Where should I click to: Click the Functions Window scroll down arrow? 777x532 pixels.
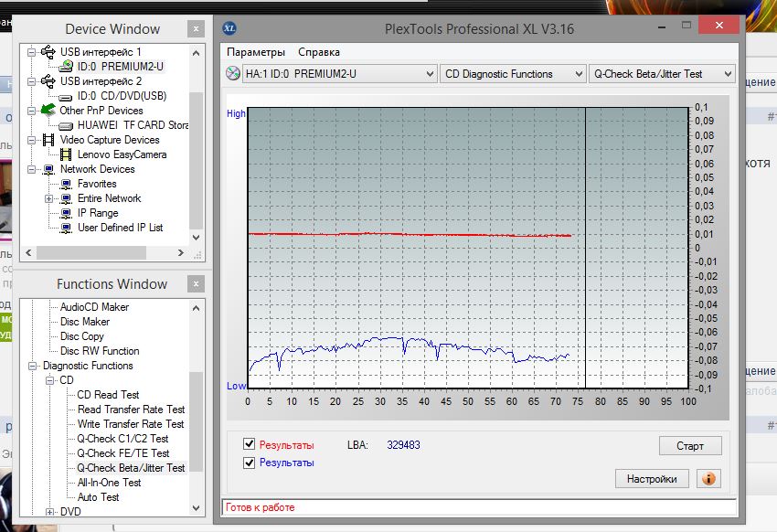tap(197, 508)
